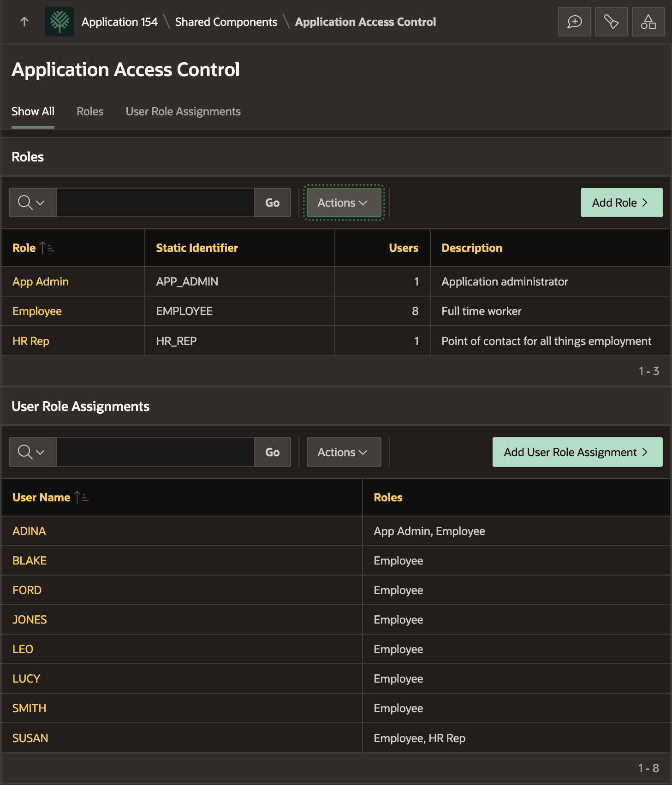Screen dimensions: 672x785
Task: Open user JONES's role assignment
Action: click(30, 619)
